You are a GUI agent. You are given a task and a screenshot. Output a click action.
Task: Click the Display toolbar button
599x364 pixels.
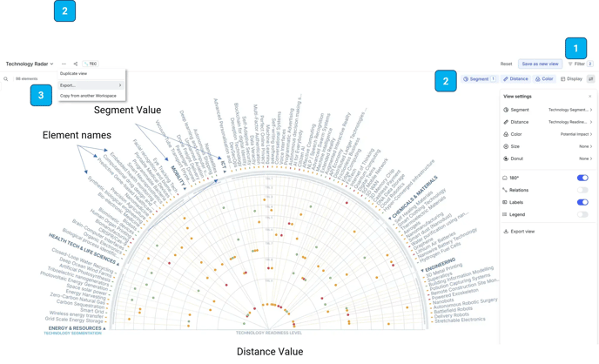571,78
